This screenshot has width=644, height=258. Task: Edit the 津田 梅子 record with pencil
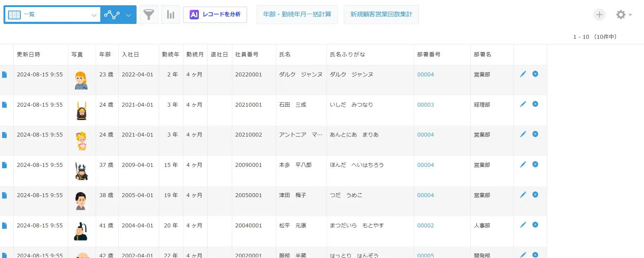(523, 195)
